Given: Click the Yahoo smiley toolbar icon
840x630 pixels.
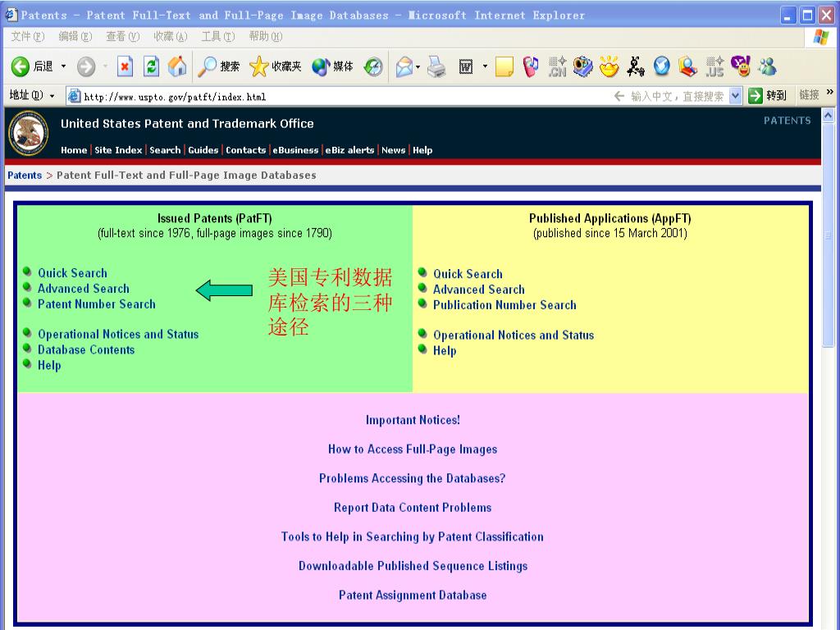Looking at the screenshot, I should point(742,66).
